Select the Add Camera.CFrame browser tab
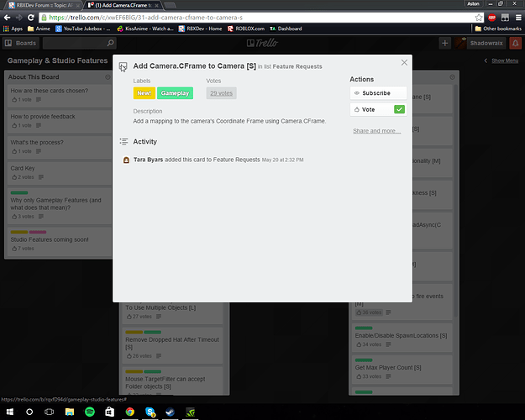The height and width of the screenshot is (420, 525). click(123, 5)
